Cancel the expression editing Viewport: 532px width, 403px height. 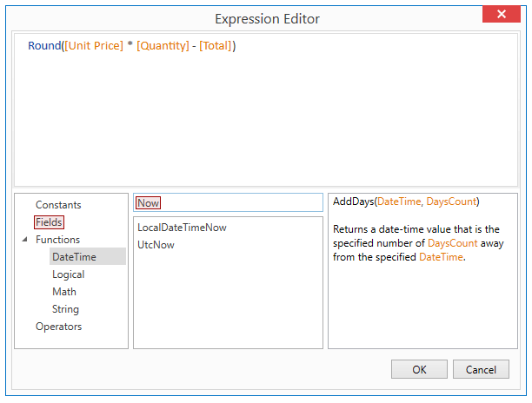[481, 369]
